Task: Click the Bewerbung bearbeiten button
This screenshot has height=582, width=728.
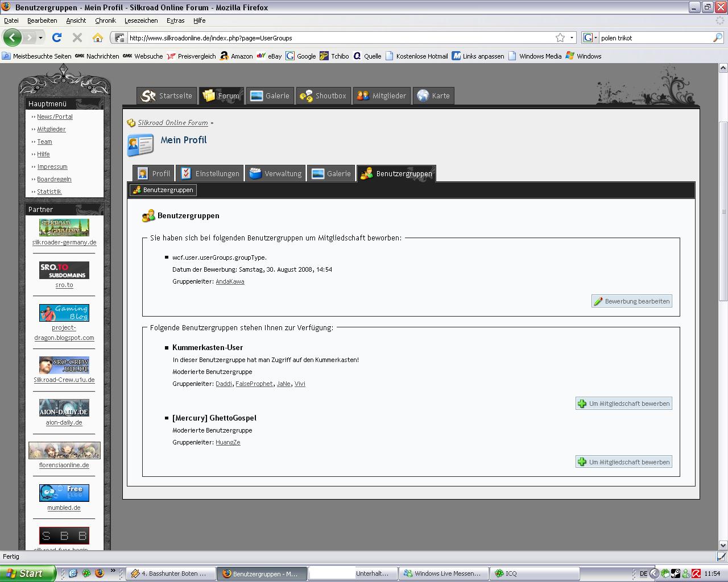Action: click(632, 301)
